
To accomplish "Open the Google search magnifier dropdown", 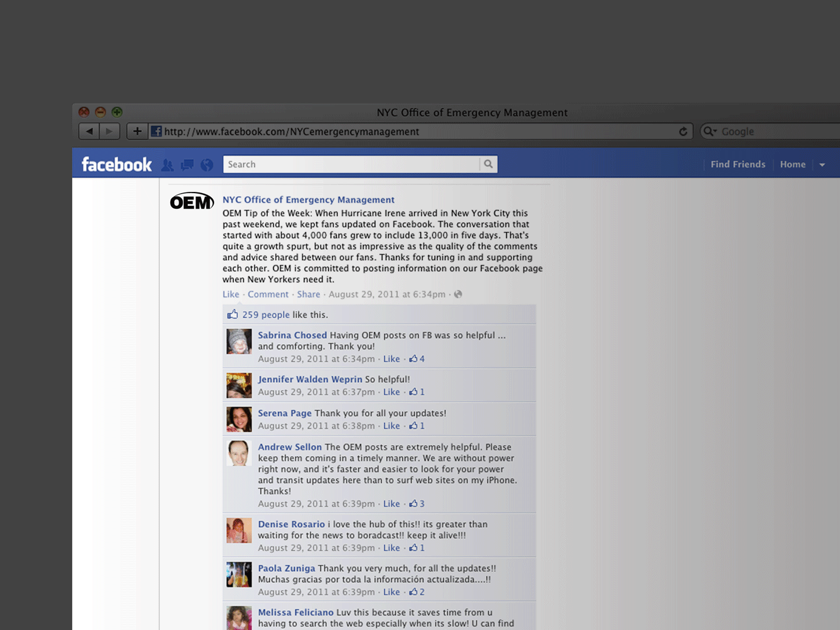I will [709, 131].
